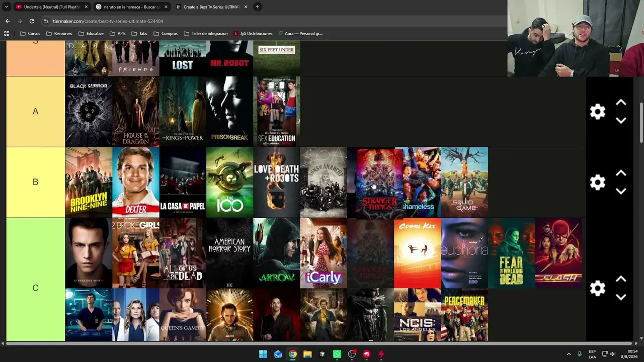Pick the Dexter poster
Image resolution: width=644 pixels, height=362 pixels.
(x=136, y=182)
